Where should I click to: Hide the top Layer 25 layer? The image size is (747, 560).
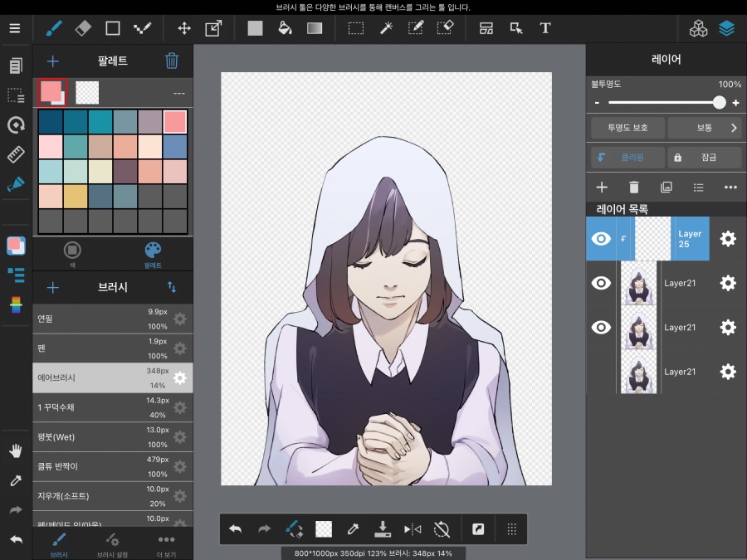pos(601,238)
